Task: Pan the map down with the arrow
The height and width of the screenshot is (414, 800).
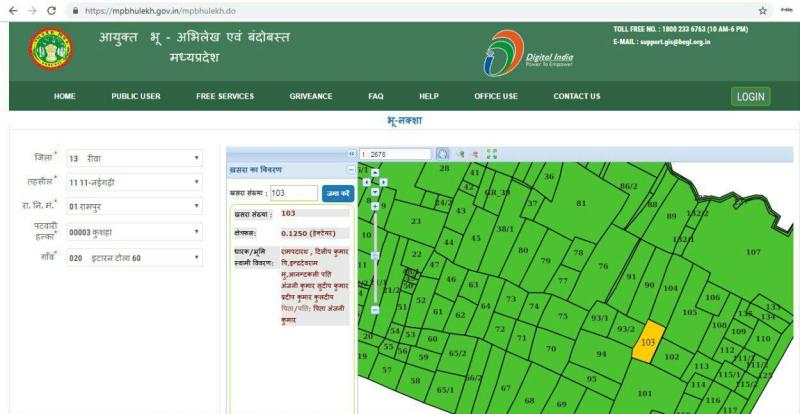Action: 375,191
